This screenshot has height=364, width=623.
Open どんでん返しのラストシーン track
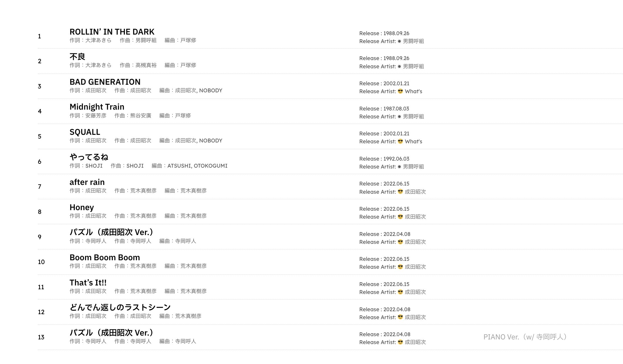pos(120,307)
